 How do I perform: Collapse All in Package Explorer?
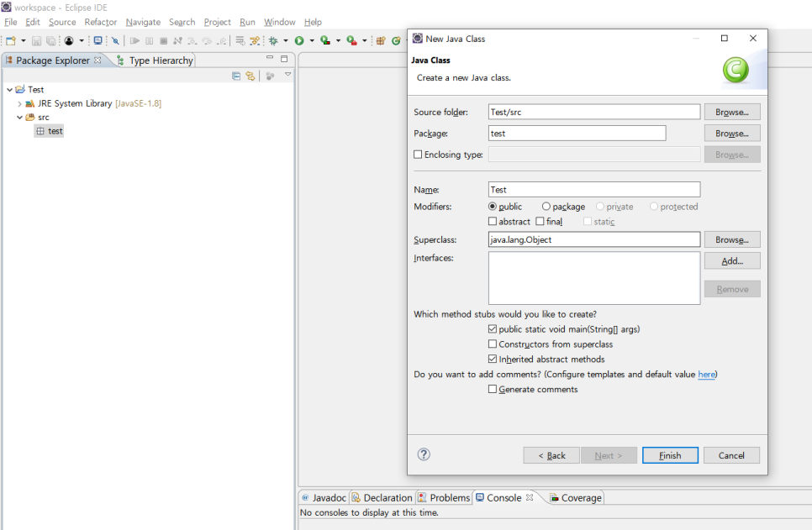[236, 76]
